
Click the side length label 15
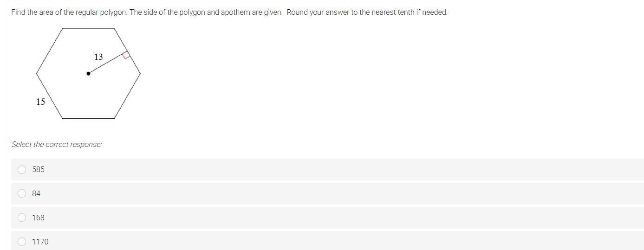pos(41,102)
